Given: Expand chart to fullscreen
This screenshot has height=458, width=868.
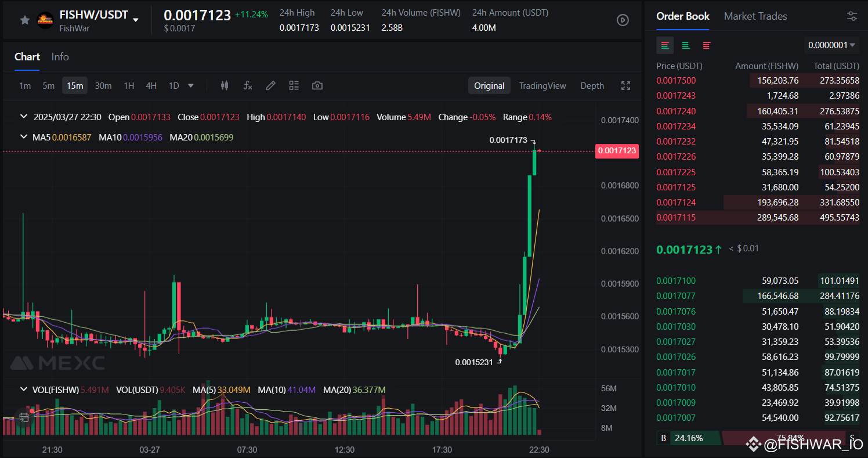Looking at the screenshot, I should [x=625, y=85].
